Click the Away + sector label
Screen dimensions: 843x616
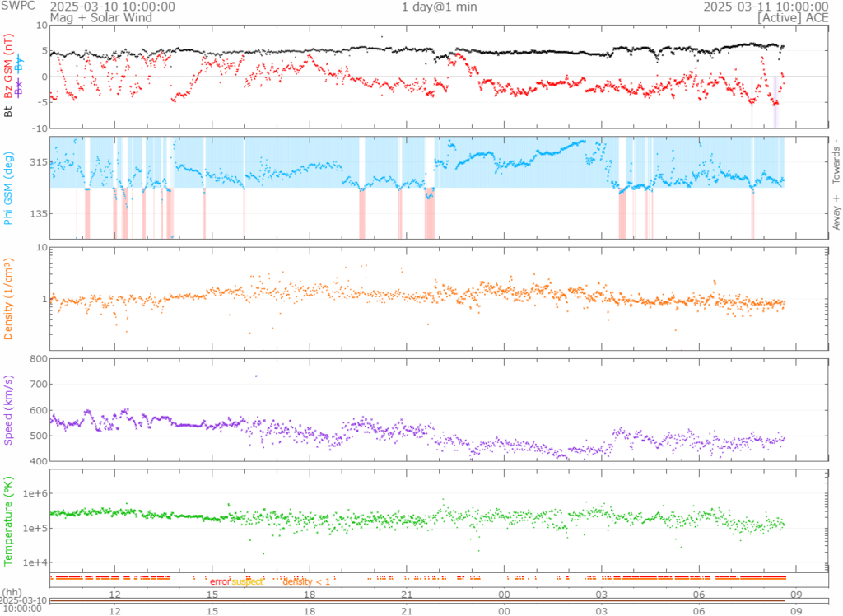pos(836,216)
